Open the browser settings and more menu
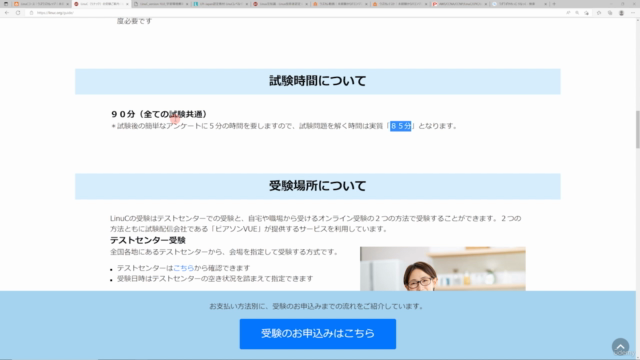The width and height of the screenshot is (640, 360). [x=633, y=13]
